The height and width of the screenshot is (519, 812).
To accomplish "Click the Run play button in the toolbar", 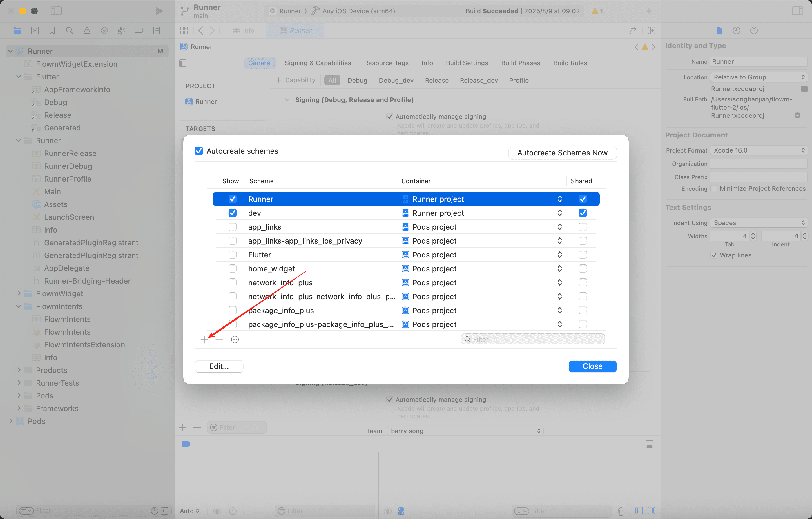I will (159, 11).
